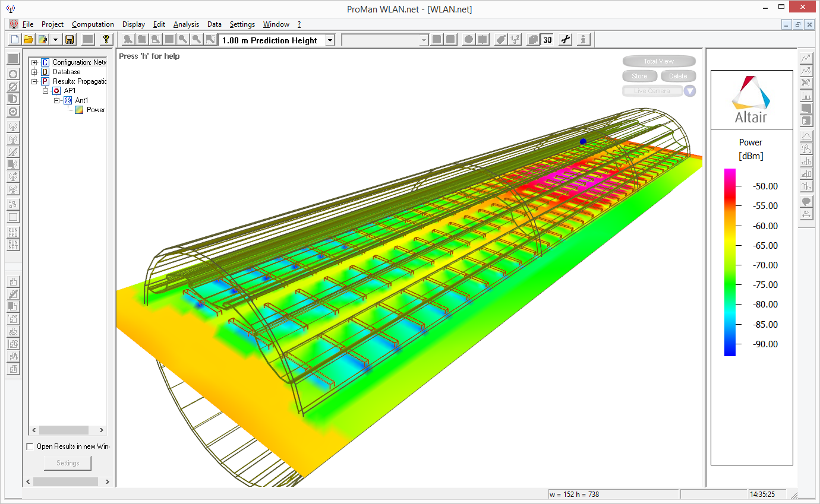The height and width of the screenshot is (504, 820).
Task: Open the Prediction Height dropdown
Action: click(330, 40)
